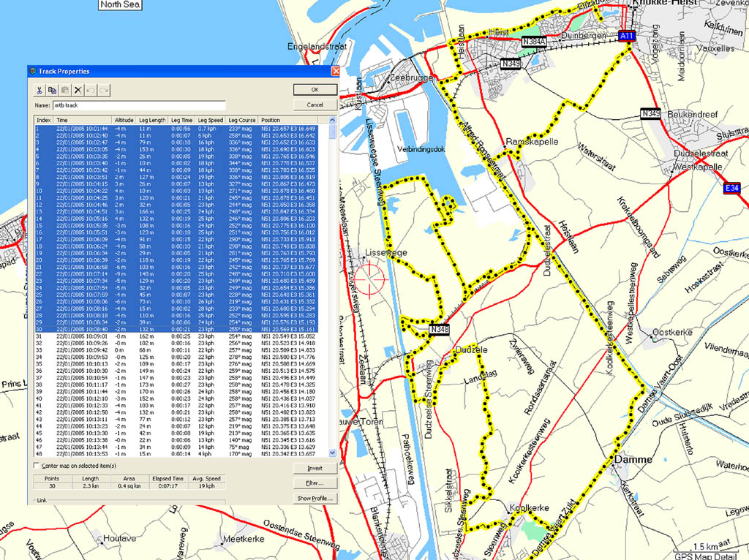Click Track Properties title bar icon
Image resolution: width=749 pixels, height=560 pixels.
click(32, 71)
